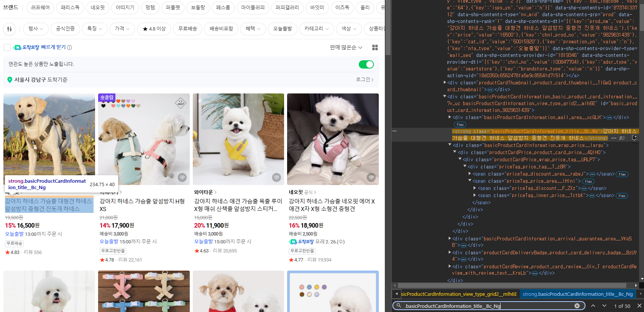Viewport: 644px width, 312px height.
Task: Apply the 오늘출발 filter
Action: pyautogui.click(x=283, y=29)
